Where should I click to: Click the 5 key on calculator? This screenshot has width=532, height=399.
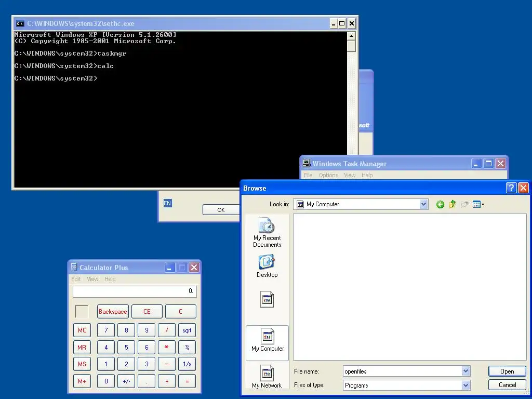(126, 347)
